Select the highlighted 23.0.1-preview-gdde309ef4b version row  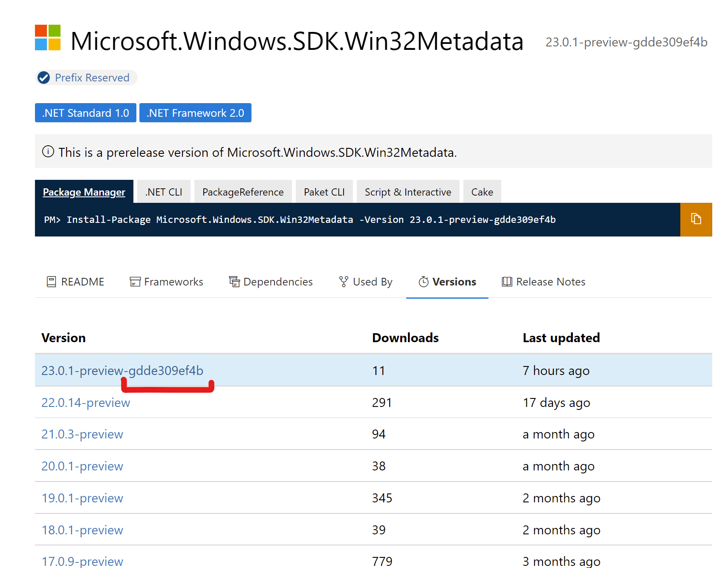pyautogui.click(x=122, y=370)
